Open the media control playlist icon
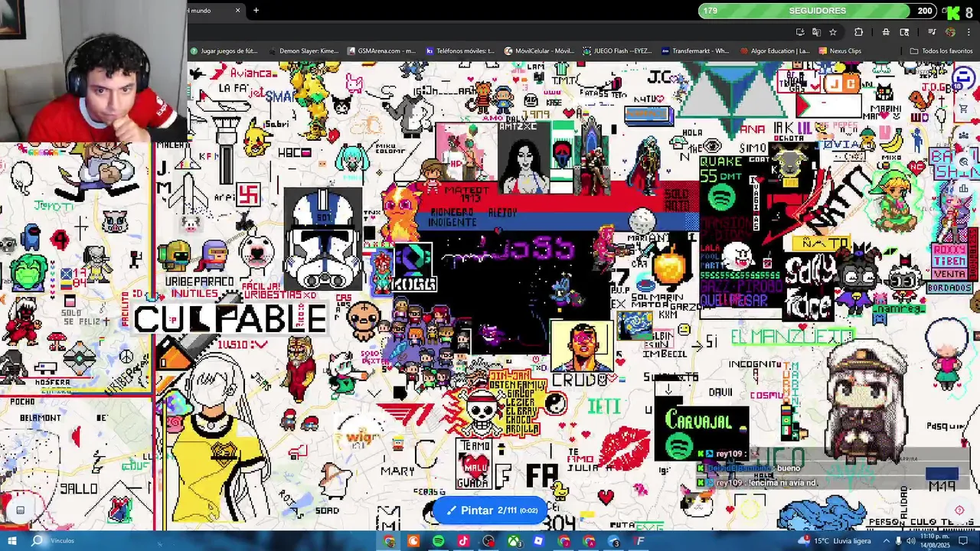The height and width of the screenshot is (551, 980). click(932, 32)
